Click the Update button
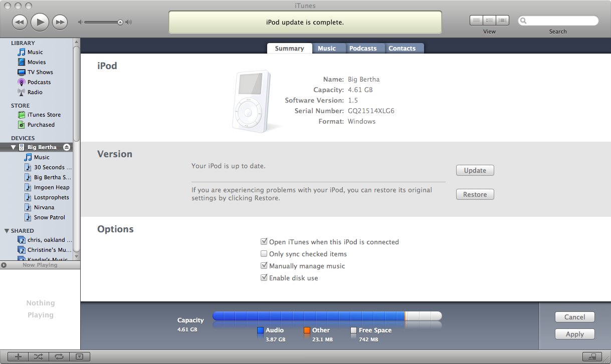 coord(475,170)
